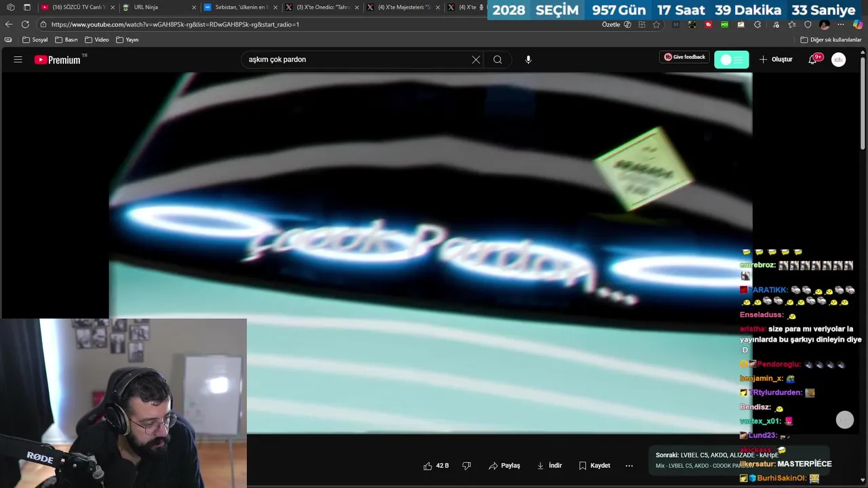868x488 pixels.
Task: Click username Bendisz in chat
Action: [x=755, y=407]
